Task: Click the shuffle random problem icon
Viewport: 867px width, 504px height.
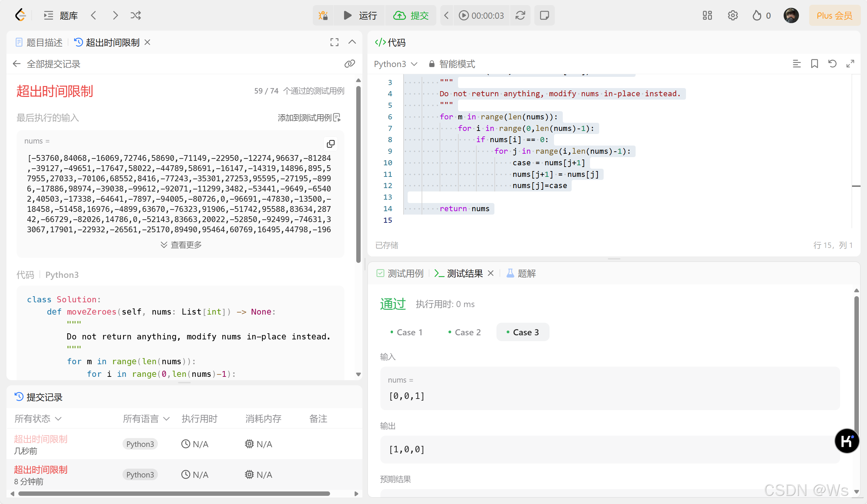Action: click(135, 15)
